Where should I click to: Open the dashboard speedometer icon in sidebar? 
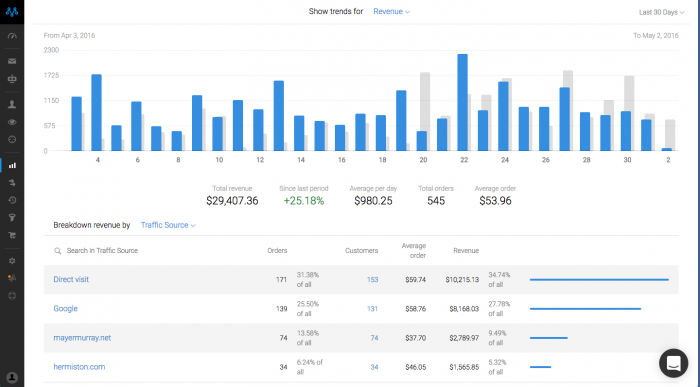pyautogui.click(x=12, y=36)
